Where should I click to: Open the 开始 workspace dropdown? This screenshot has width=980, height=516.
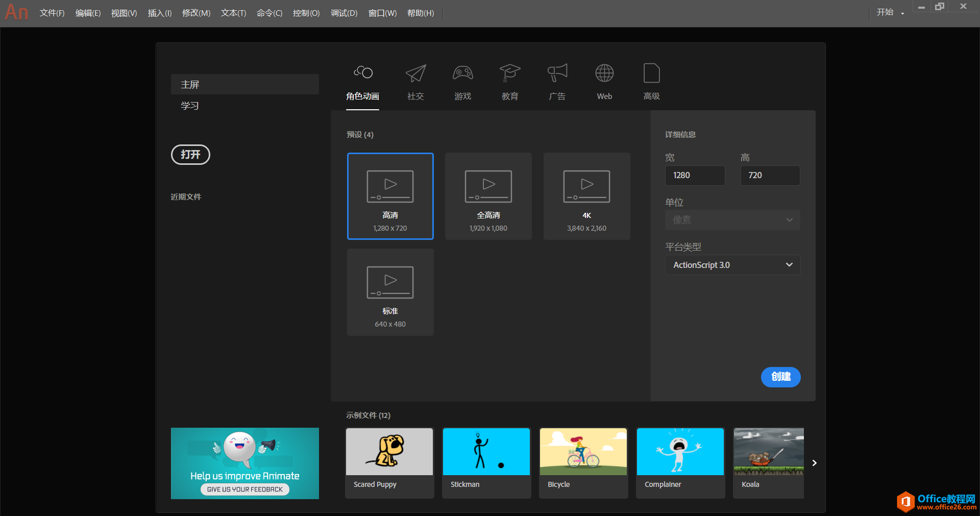(891, 12)
